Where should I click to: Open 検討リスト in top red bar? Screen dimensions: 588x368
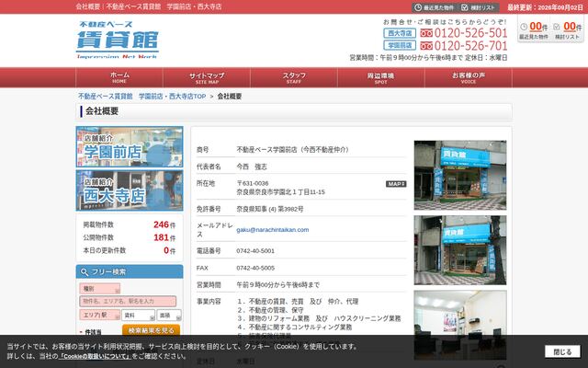479,7
